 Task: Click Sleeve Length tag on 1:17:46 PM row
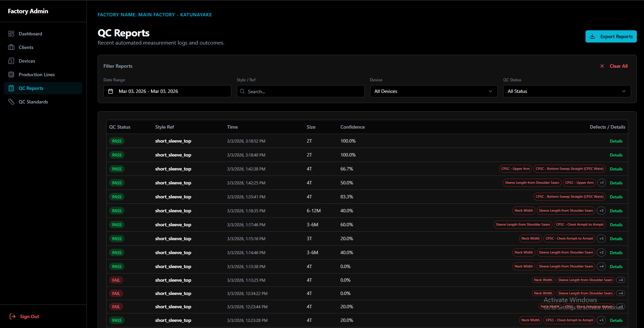[x=523, y=225]
